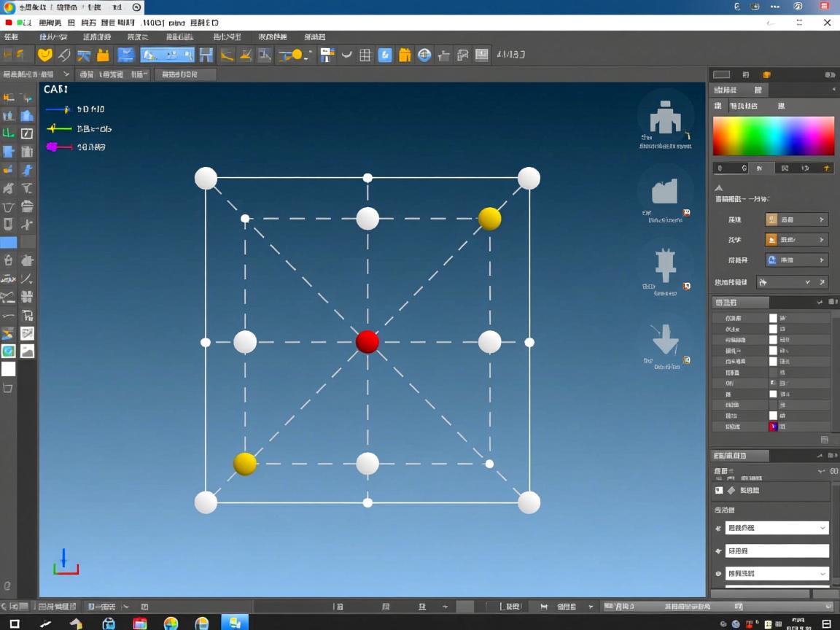Click the large robot figure icon in the viewport
This screenshot has height=630, width=840.
click(665, 118)
